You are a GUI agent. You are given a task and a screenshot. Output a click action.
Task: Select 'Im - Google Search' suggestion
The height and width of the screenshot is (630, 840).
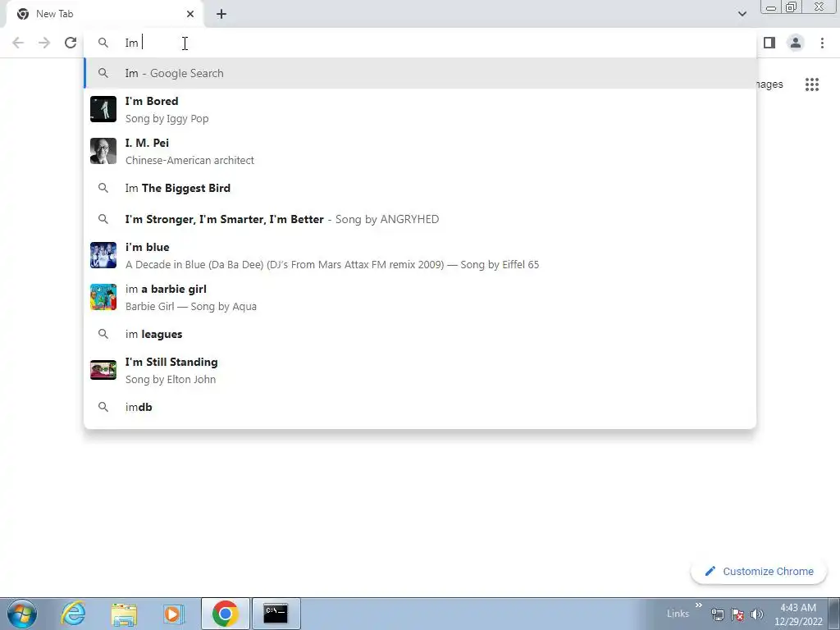point(420,73)
